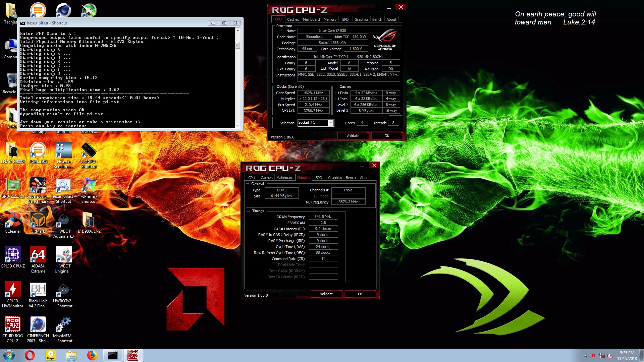Click Validate in lower CPU-Z memory window

pos(326,294)
